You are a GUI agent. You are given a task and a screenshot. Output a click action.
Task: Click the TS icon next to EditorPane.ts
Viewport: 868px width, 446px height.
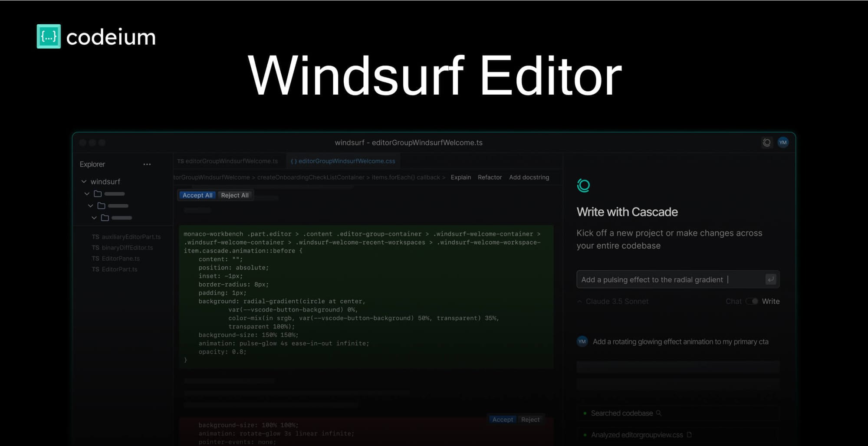point(95,258)
